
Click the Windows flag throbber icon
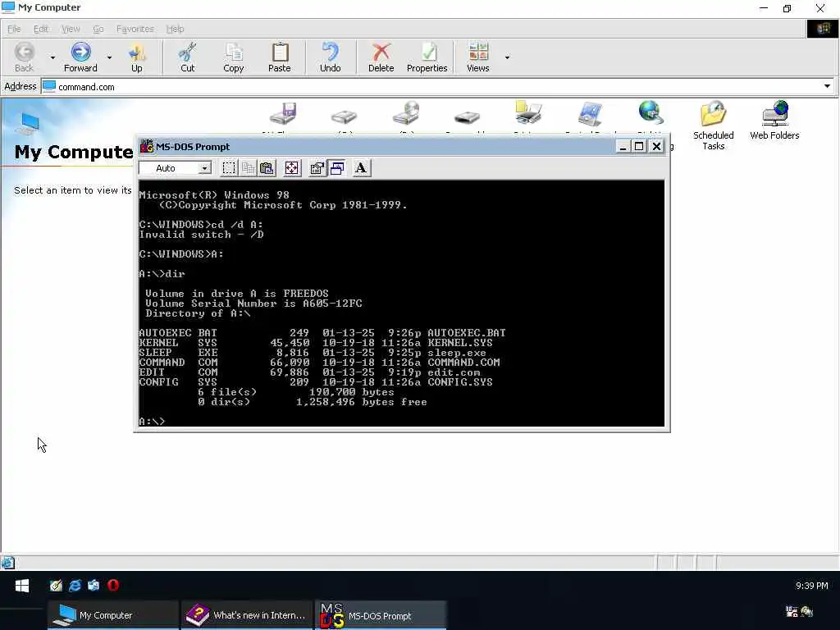(823, 29)
